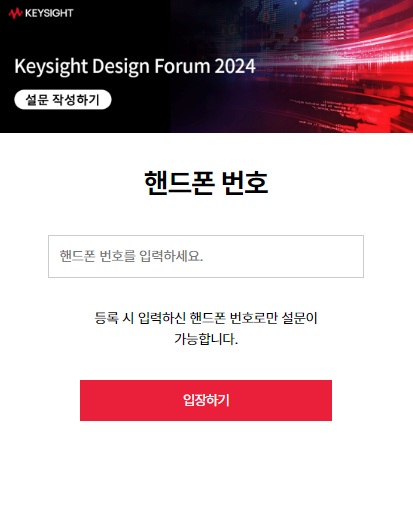Select the Keysight Design Forum 2024 title
Viewport: 413px width, 526px height.
(135, 66)
